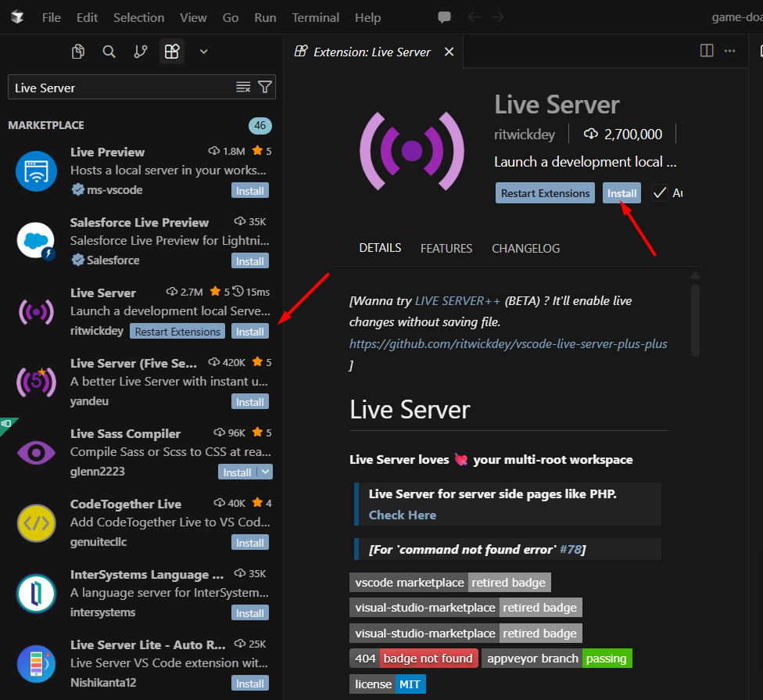
Task: Switch to the CHANGELOG tab
Action: point(525,248)
